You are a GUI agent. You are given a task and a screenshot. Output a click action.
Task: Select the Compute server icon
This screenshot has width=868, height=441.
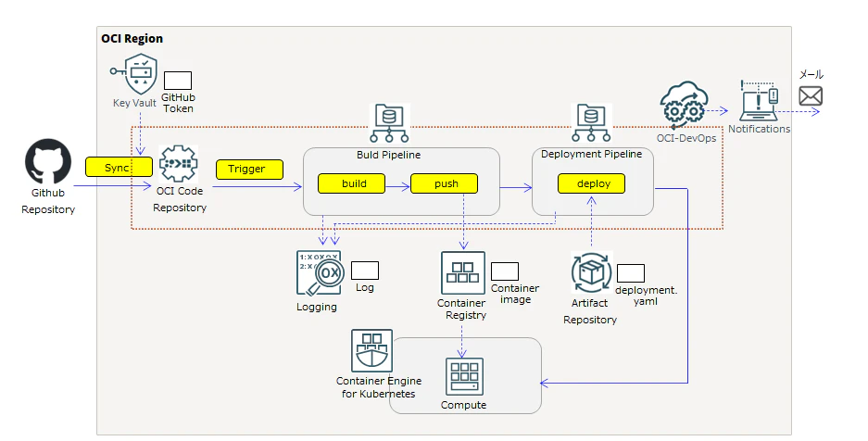tap(464, 377)
